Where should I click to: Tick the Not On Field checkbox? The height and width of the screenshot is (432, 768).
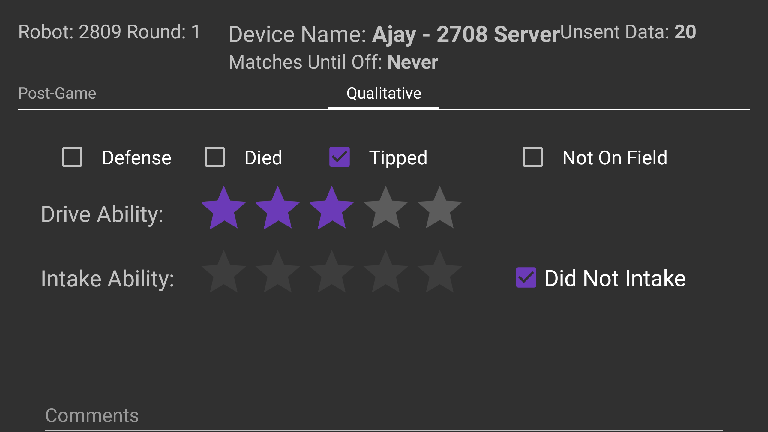point(533,157)
